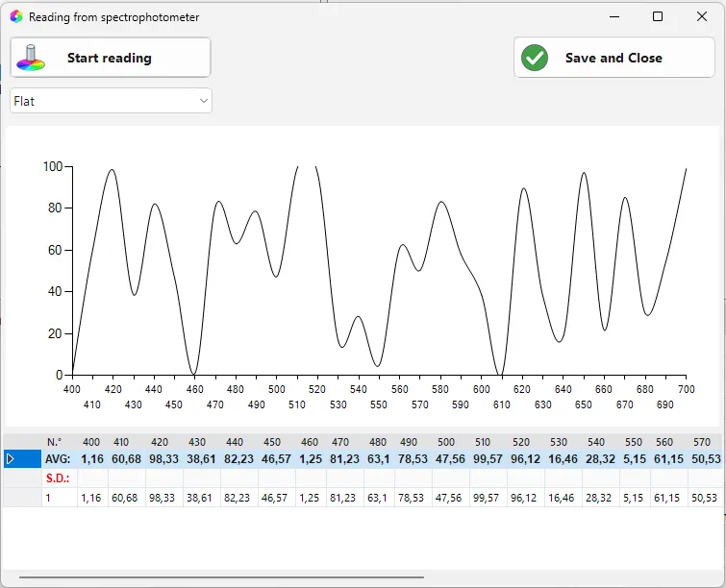Viewport: 726px width, 588px height.
Task: Start reading from the spectrophotometer
Action: coord(111,58)
